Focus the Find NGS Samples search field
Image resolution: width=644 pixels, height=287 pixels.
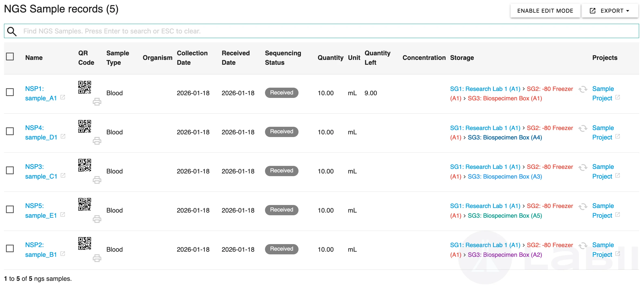pyautogui.click(x=324, y=31)
